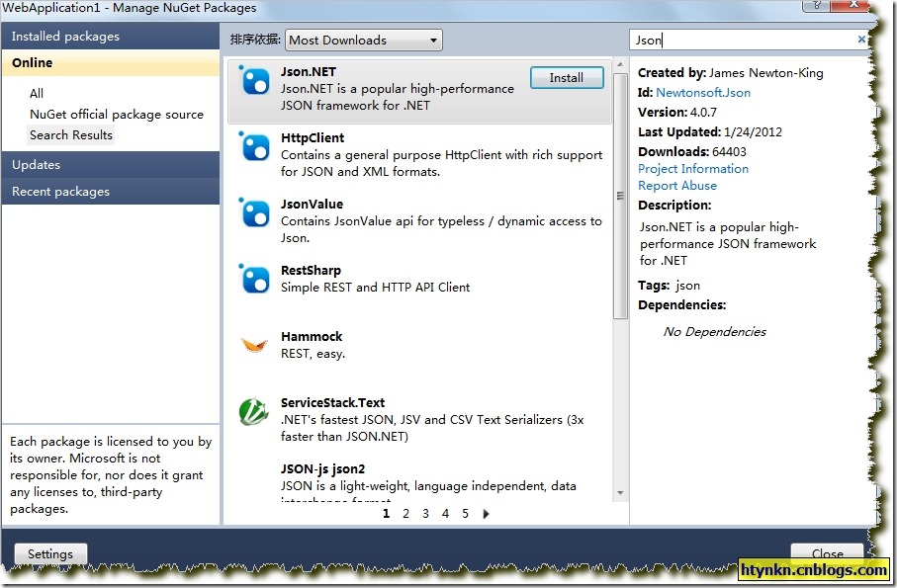Click the Hammock package icon
The height and width of the screenshot is (588, 897).
click(254, 345)
